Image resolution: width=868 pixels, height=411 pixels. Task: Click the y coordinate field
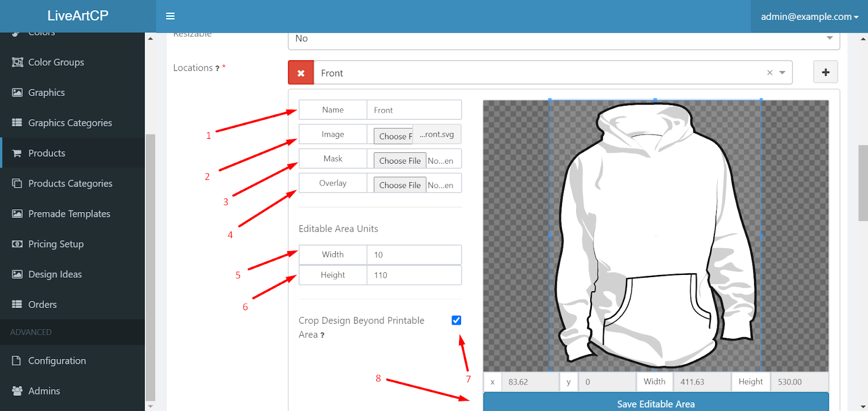coord(607,382)
